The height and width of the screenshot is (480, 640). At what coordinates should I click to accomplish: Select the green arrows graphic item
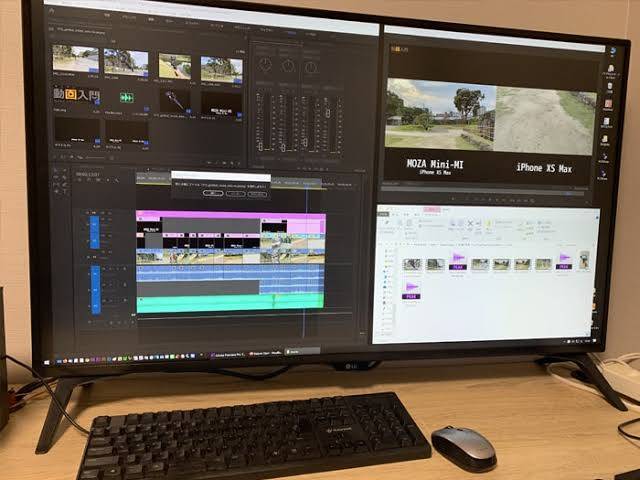[127, 98]
